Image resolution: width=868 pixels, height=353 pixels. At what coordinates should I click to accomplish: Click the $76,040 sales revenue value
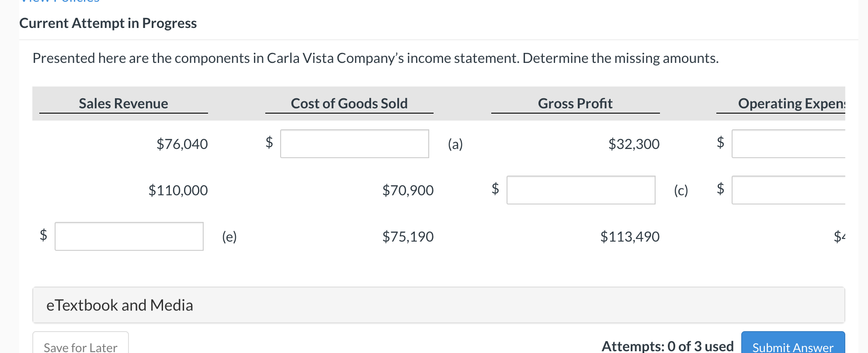point(182,144)
